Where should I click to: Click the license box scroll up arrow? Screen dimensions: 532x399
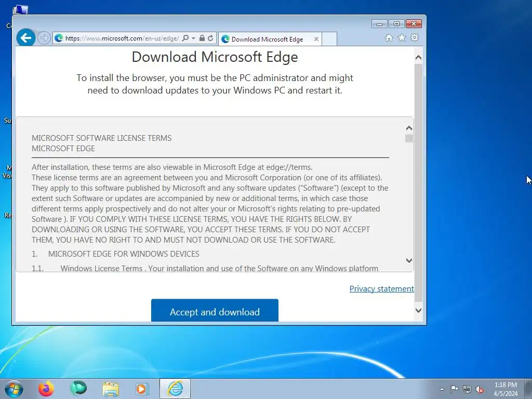409,128
